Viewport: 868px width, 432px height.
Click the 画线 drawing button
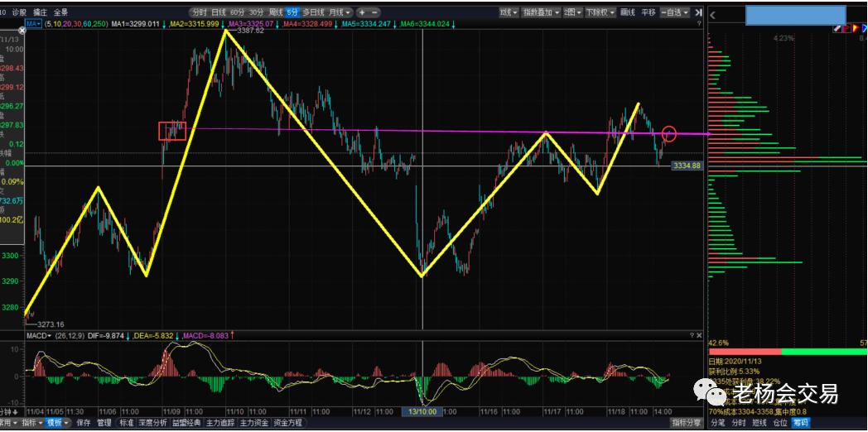coord(628,12)
